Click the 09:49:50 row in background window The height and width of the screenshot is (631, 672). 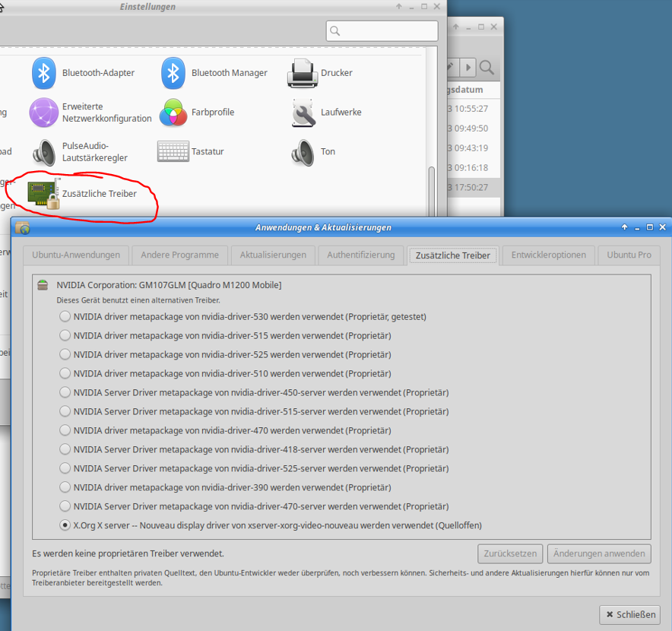pos(473,128)
